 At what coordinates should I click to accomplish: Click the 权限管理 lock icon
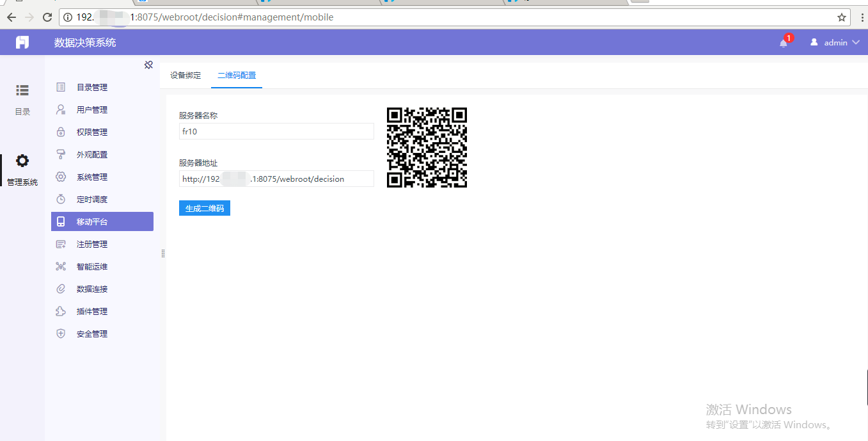click(61, 132)
